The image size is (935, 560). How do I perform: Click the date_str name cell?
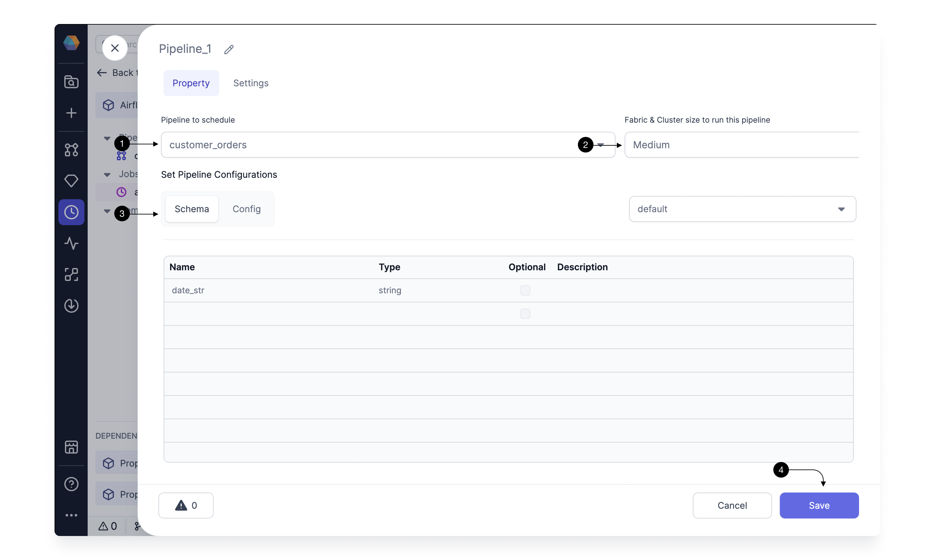pyautogui.click(x=188, y=290)
